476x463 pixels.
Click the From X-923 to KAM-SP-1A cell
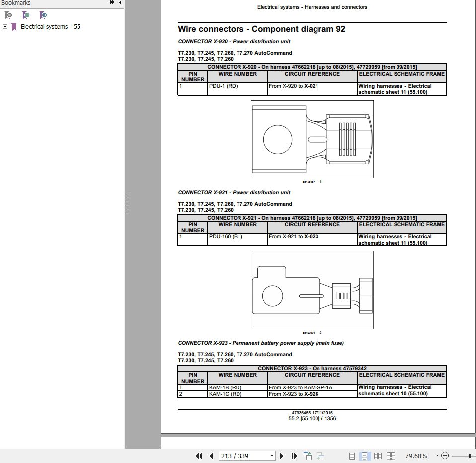pyautogui.click(x=312, y=387)
